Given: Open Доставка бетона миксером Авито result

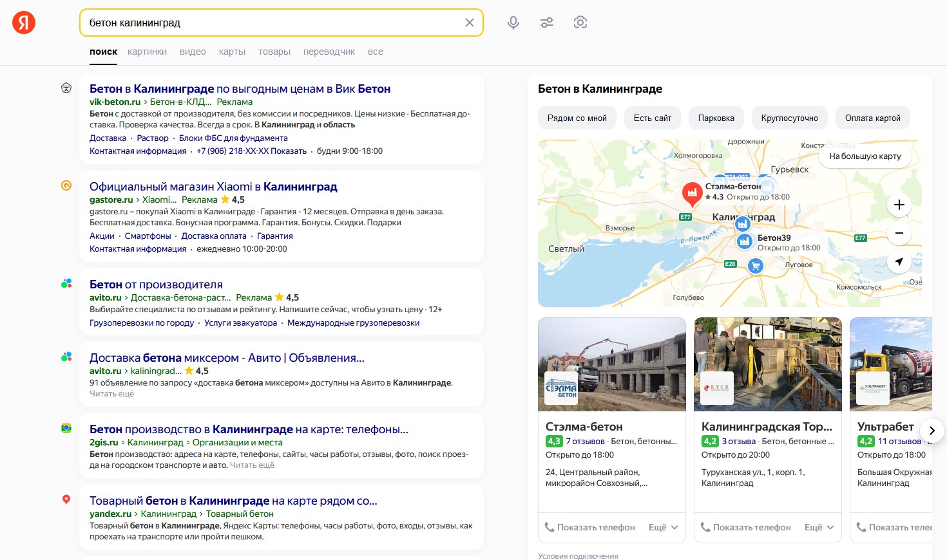Looking at the screenshot, I should point(227,358).
